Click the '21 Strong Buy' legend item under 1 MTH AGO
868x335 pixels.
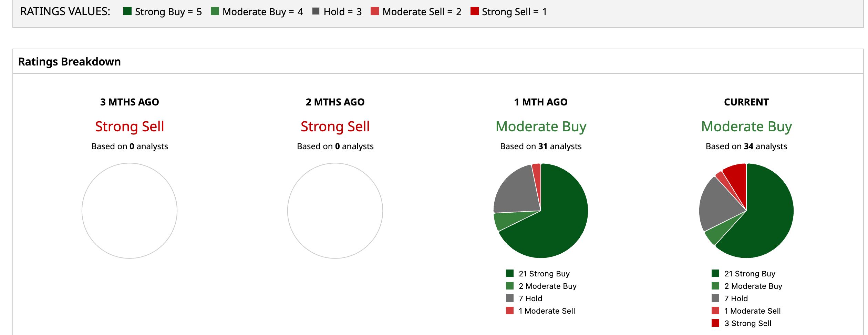pos(538,274)
